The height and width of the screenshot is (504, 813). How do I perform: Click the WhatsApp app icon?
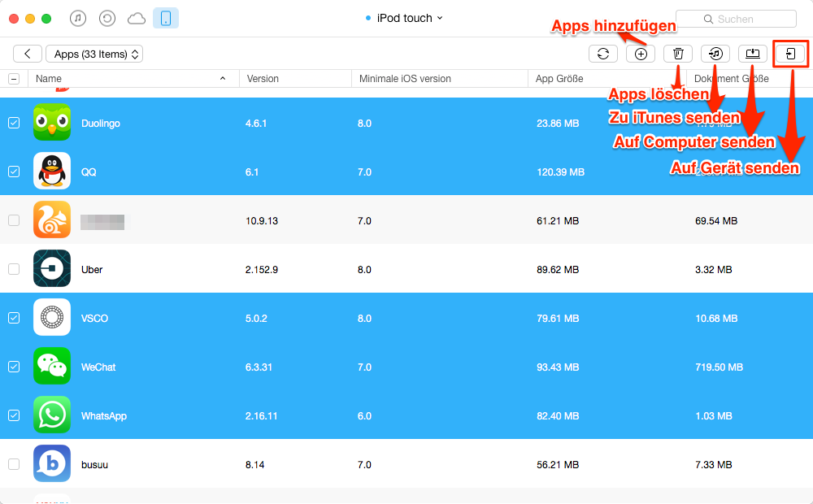click(x=52, y=415)
